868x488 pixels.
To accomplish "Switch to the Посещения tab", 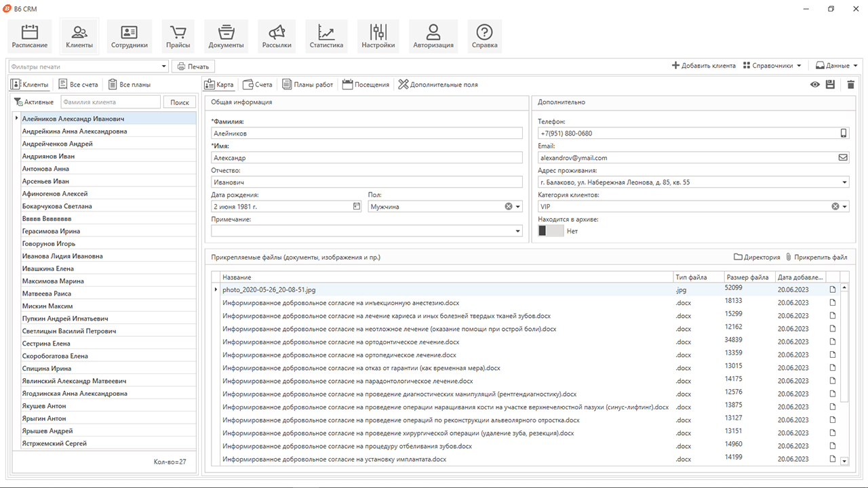I will [366, 85].
